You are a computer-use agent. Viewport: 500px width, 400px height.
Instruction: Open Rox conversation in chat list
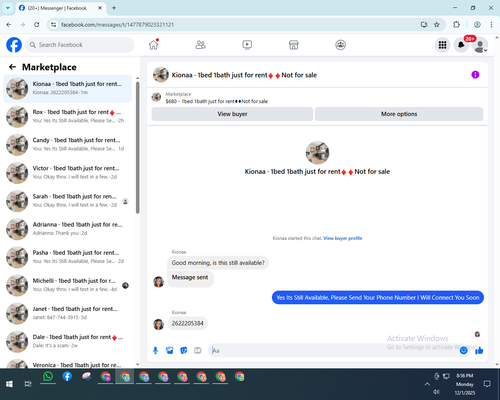[x=67, y=116]
